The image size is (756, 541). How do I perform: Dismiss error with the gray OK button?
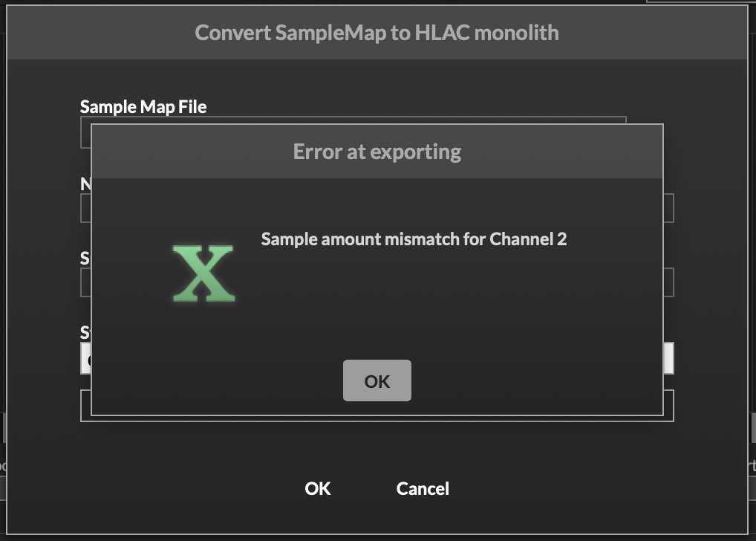(x=377, y=380)
